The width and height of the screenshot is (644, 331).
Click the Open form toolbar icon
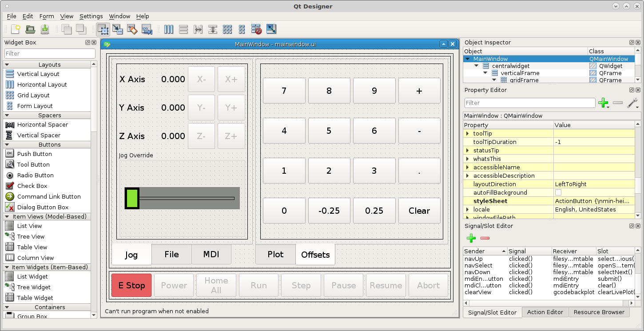click(30, 29)
